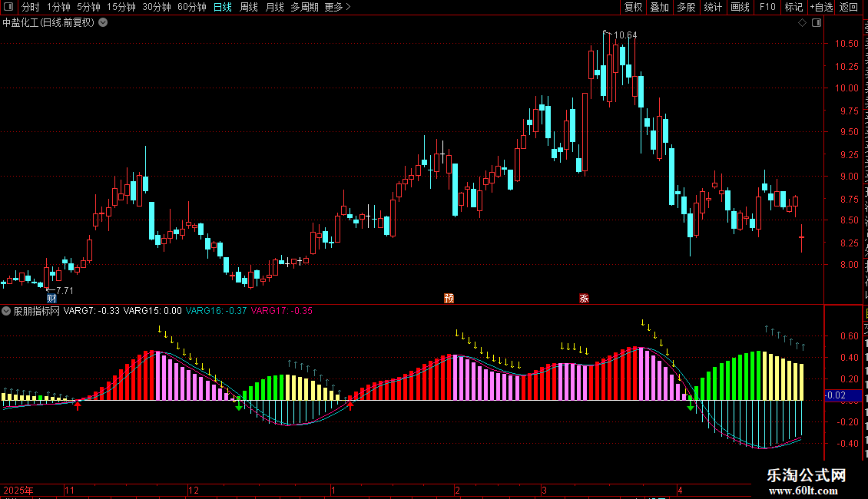Open the 复权 adjustment option
The height and width of the screenshot is (499, 868).
pos(633,7)
